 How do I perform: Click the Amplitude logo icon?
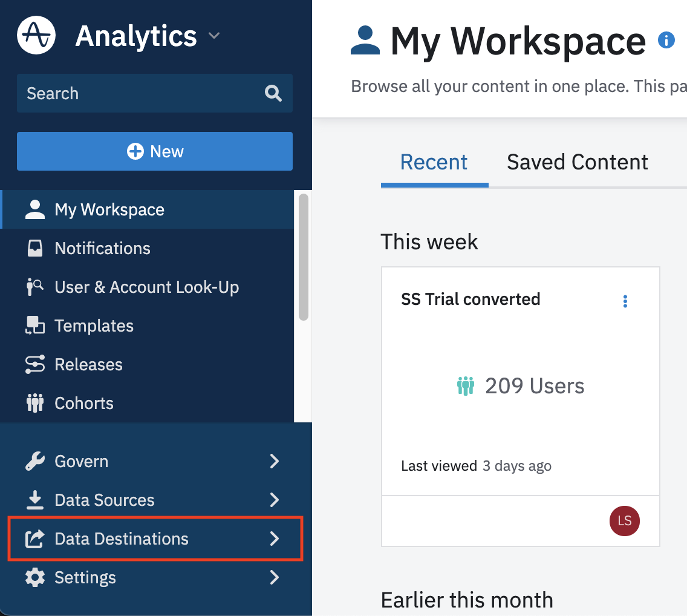(36, 36)
